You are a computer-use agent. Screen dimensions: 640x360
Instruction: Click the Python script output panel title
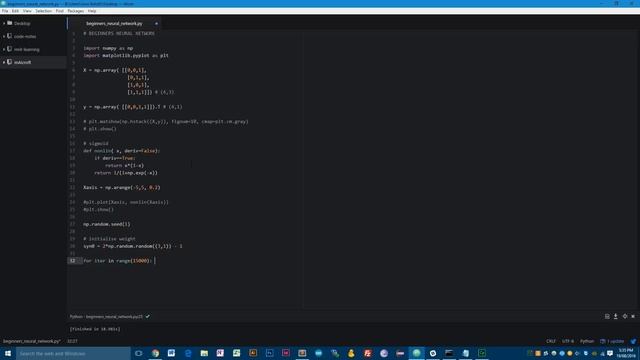pyautogui.click(x=106, y=316)
